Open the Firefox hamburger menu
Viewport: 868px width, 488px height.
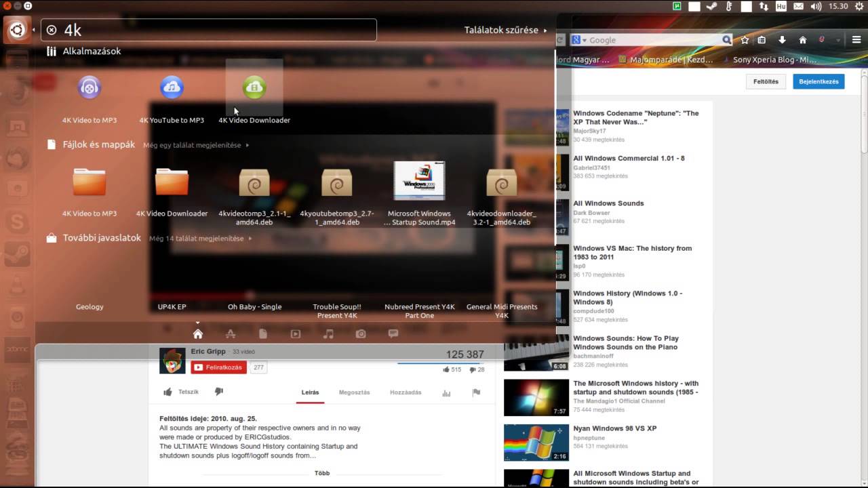click(x=858, y=40)
